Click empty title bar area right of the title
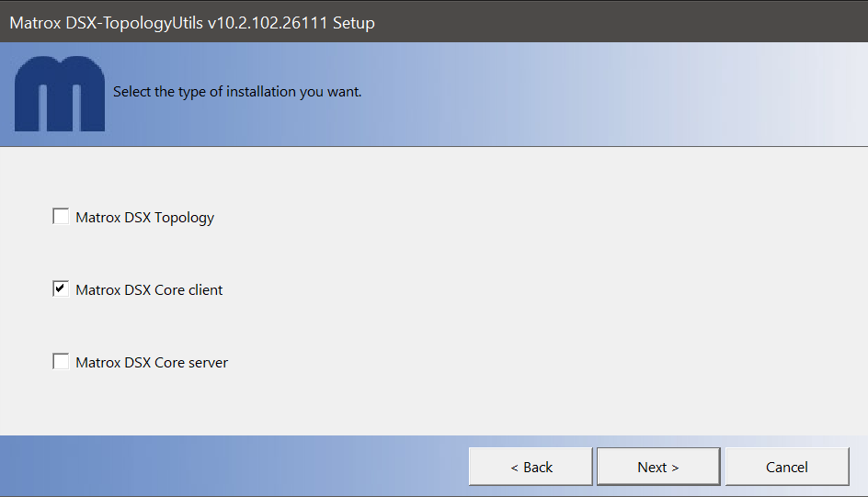 point(625,22)
